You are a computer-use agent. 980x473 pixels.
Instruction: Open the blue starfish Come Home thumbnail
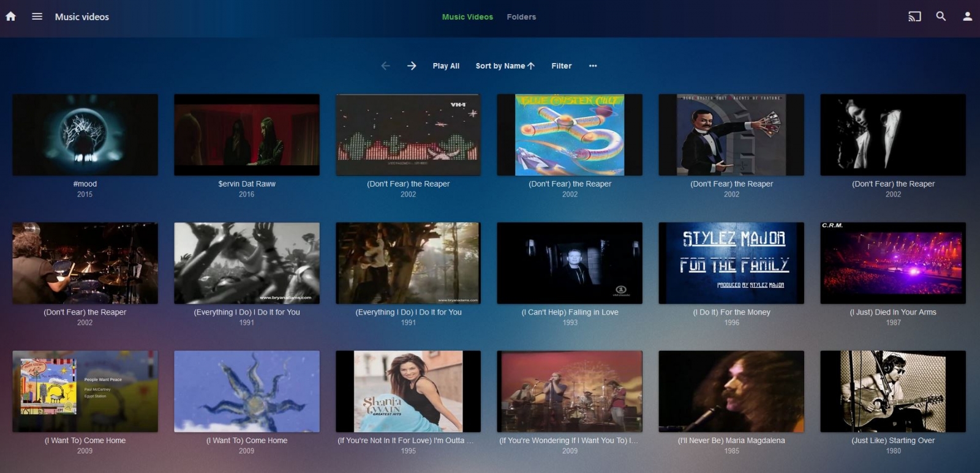click(x=247, y=392)
